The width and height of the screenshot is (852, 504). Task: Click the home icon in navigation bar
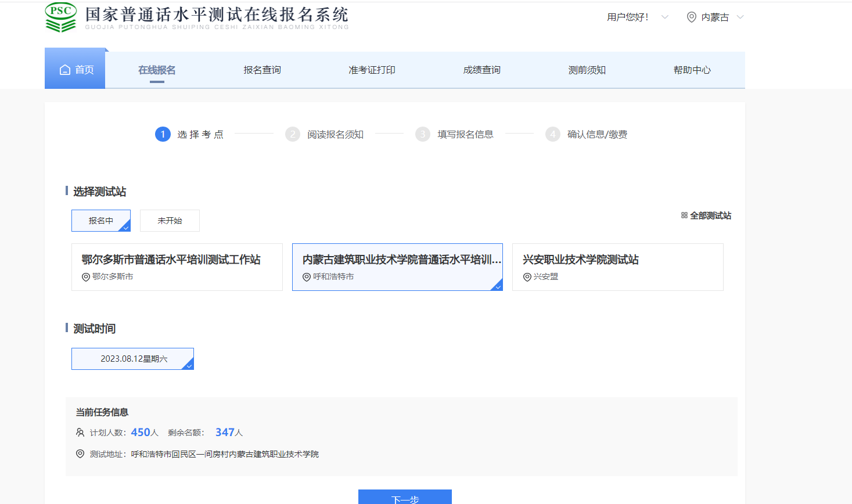point(65,70)
